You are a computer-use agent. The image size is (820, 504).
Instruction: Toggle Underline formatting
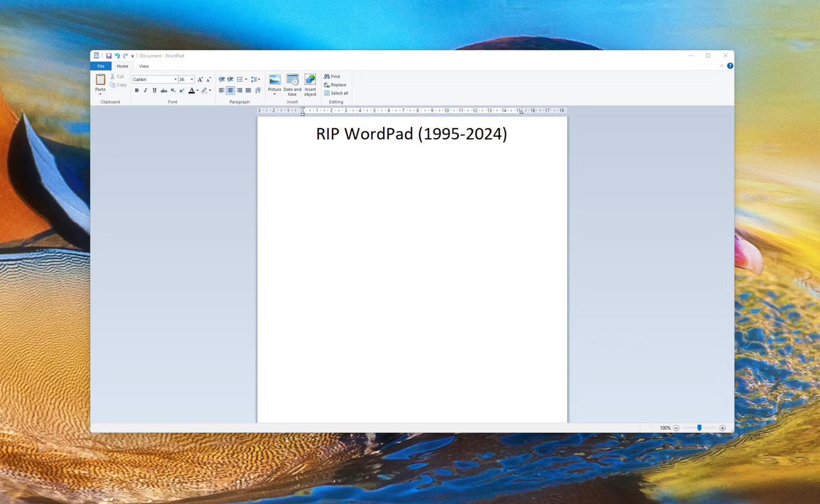(154, 90)
